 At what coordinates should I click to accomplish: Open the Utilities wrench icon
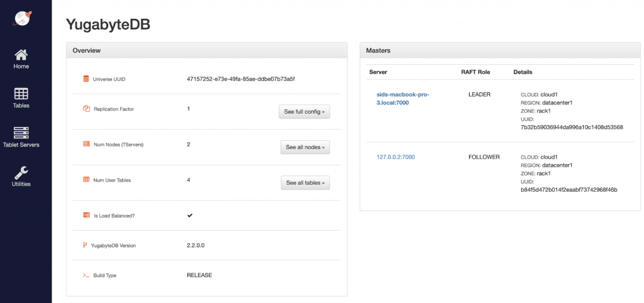(x=21, y=172)
